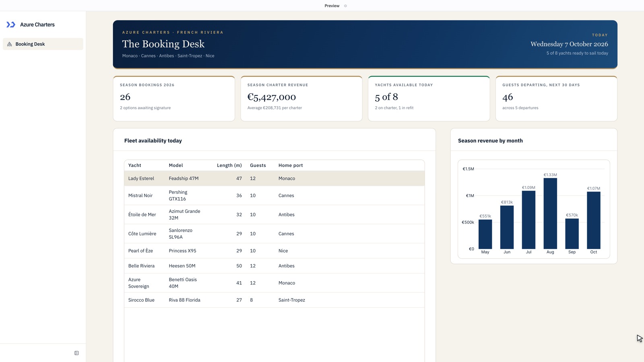Click the Season Bookings 2026 card

click(174, 99)
